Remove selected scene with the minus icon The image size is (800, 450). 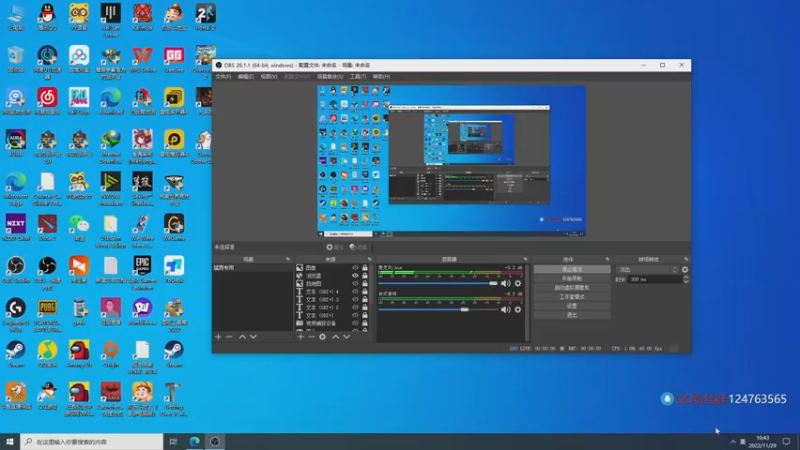click(229, 337)
